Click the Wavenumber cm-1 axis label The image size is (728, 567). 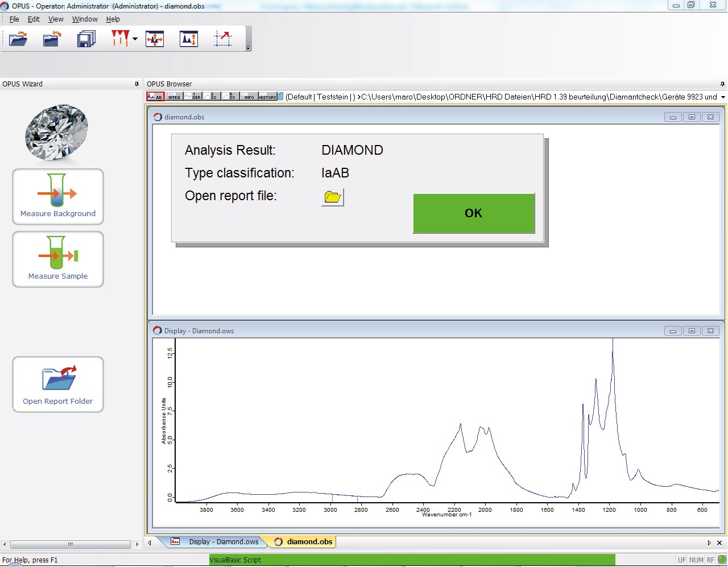point(446,515)
